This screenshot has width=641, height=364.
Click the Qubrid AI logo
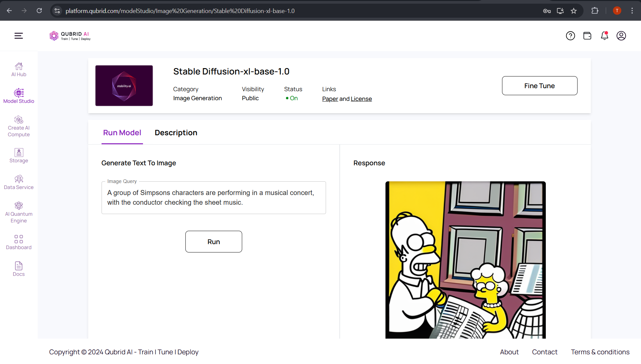70,36
